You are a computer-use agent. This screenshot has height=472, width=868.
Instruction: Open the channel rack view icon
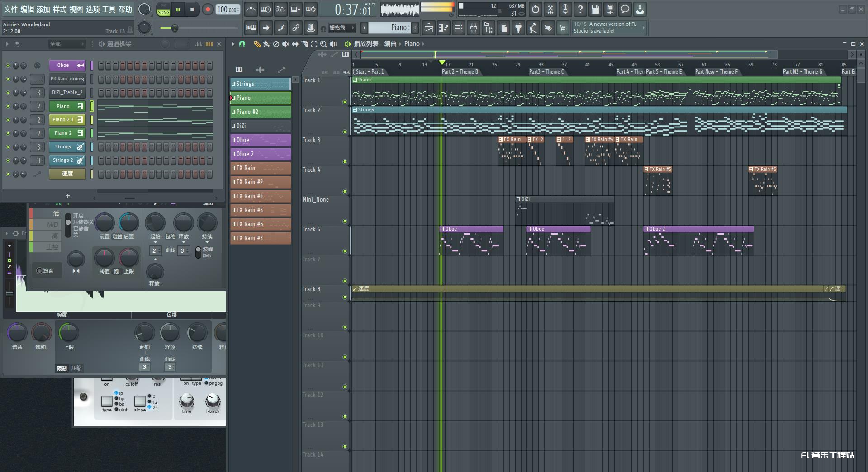pyautogui.click(x=459, y=28)
